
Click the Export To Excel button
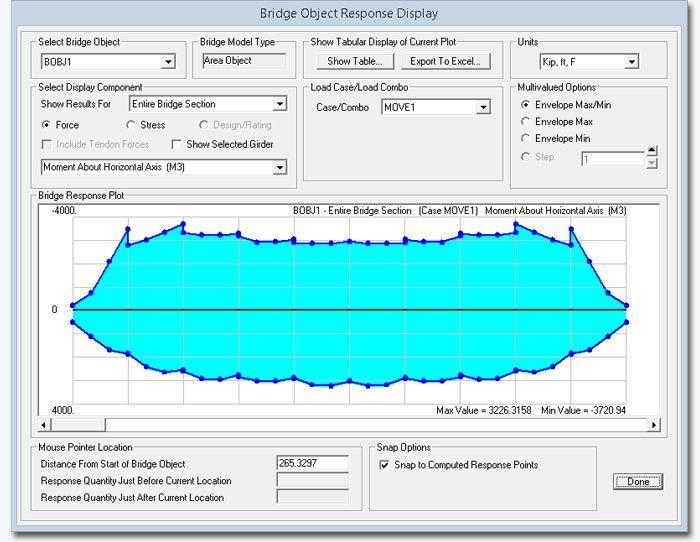click(x=445, y=61)
